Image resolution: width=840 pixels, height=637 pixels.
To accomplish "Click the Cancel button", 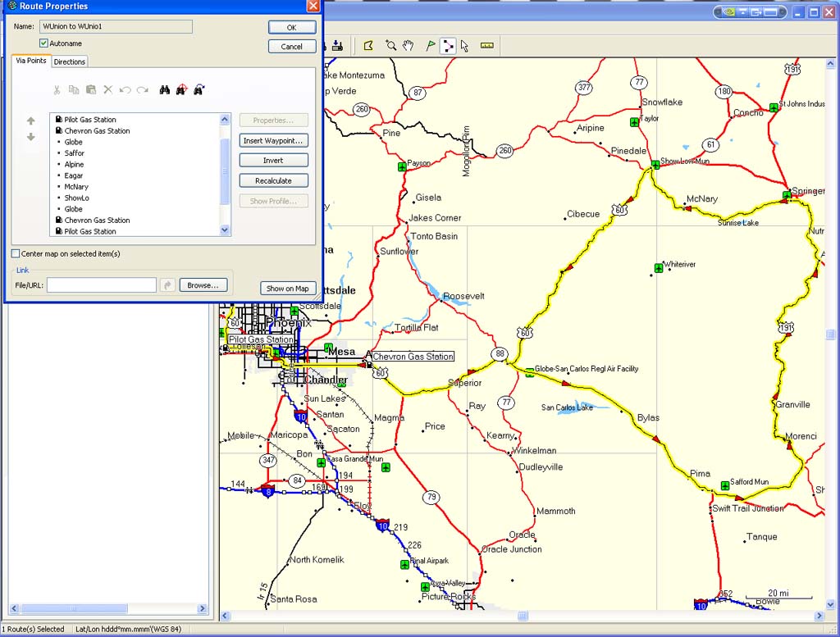I will [x=292, y=47].
